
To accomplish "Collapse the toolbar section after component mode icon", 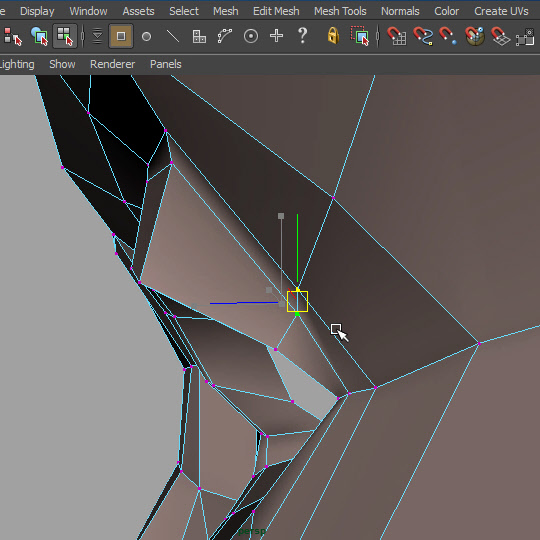I will 83,36.
